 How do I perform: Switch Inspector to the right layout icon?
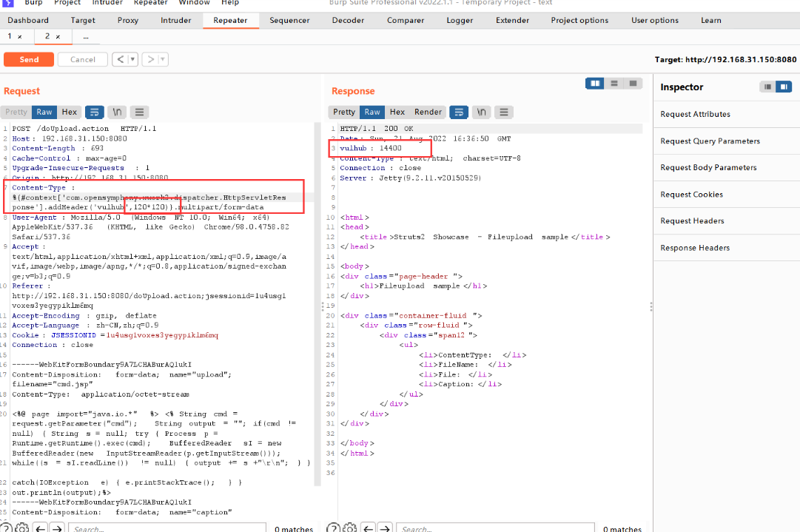tap(784, 87)
